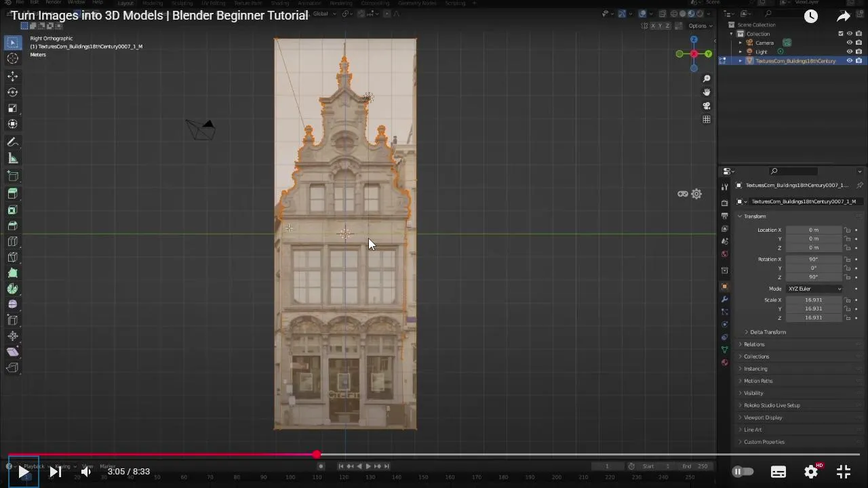Select the Rip Region tool

point(12,368)
